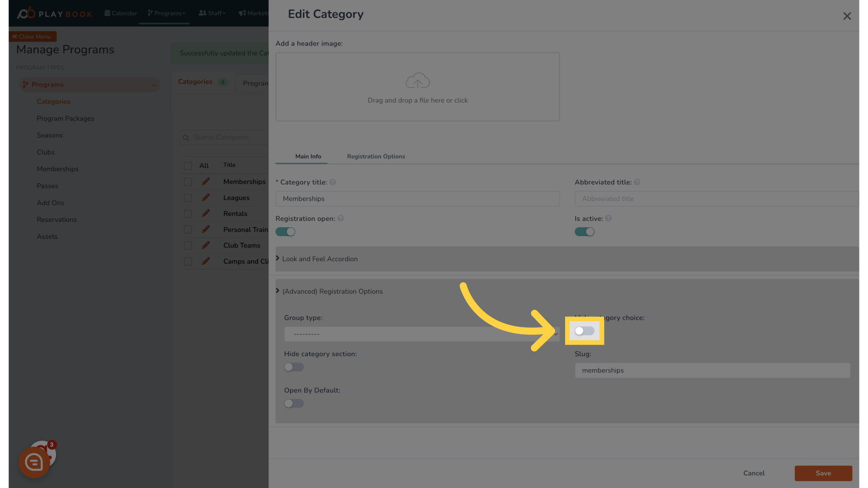Expand Look and Feel Accordion
Viewport: 868px width, 488px height.
pyautogui.click(x=567, y=259)
